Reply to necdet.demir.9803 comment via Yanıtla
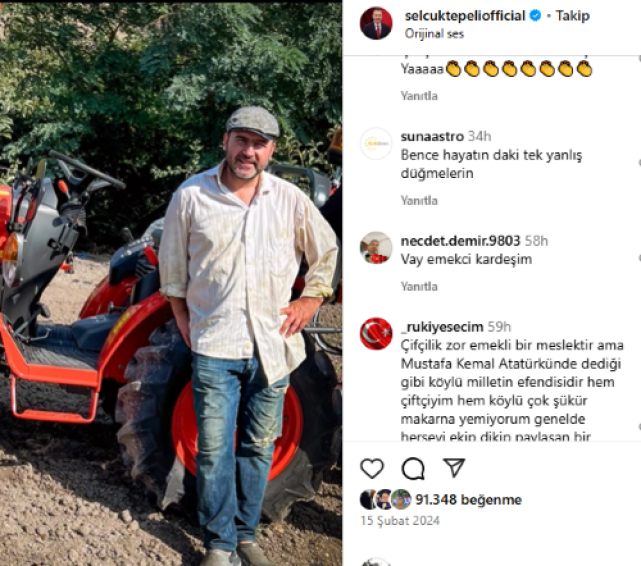 419,286
